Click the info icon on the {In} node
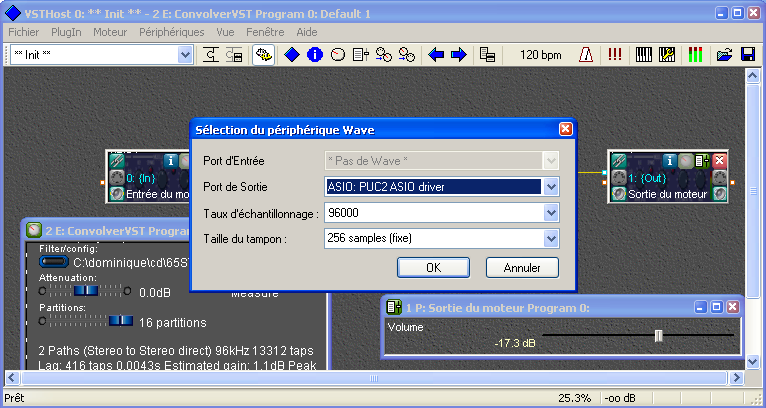The width and height of the screenshot is (766, 408). 170,160
